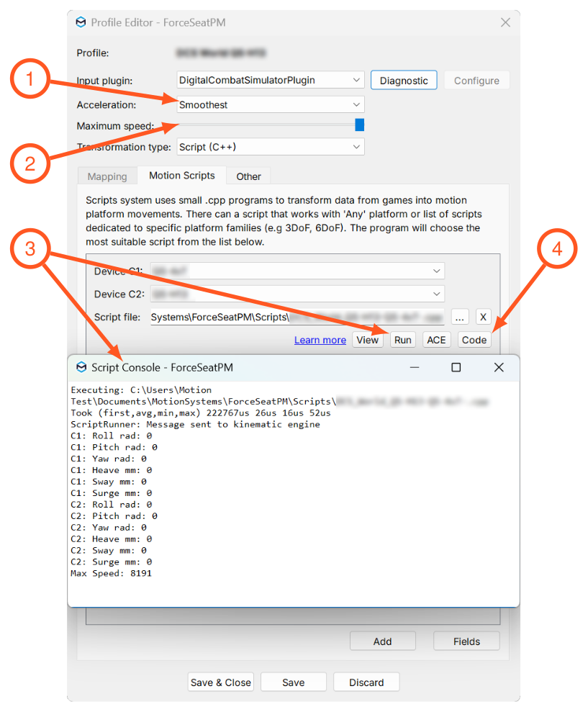Click Save & Close button
The height and width of the screenshot is (712, 588).
pos(221,682)
